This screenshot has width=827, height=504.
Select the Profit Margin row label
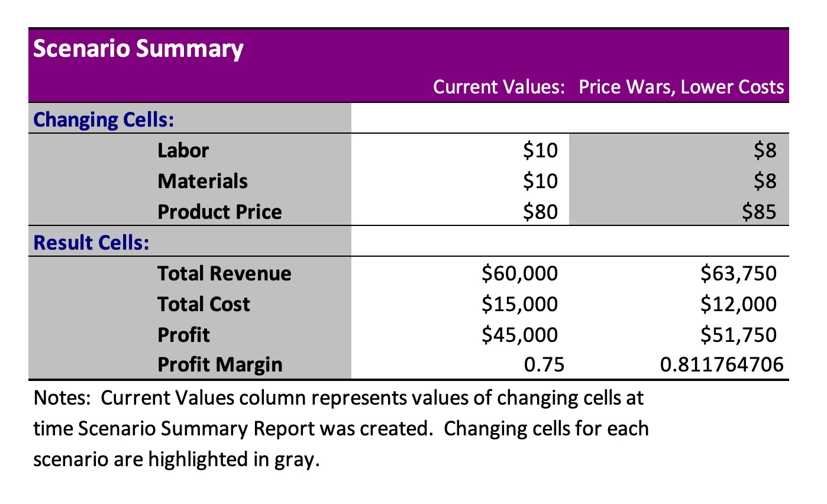click(220, 364)
